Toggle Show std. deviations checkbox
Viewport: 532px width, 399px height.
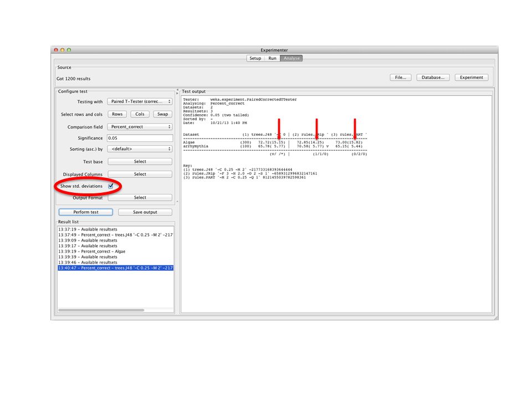pos(111,186)
